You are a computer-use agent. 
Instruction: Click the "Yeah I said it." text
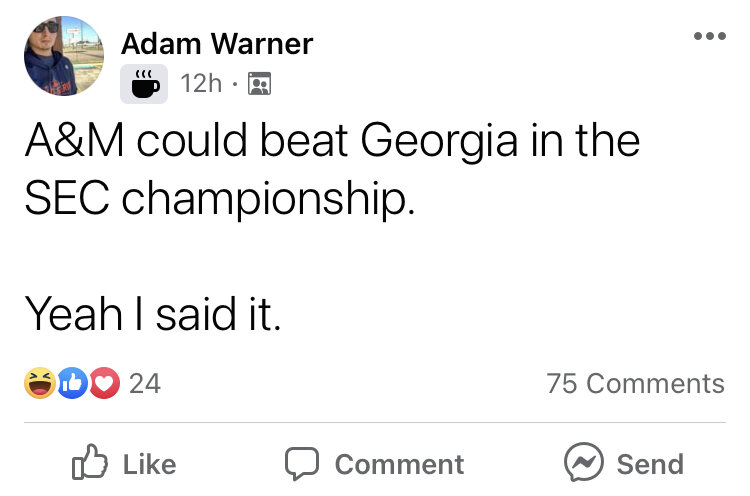click(153, 315)
